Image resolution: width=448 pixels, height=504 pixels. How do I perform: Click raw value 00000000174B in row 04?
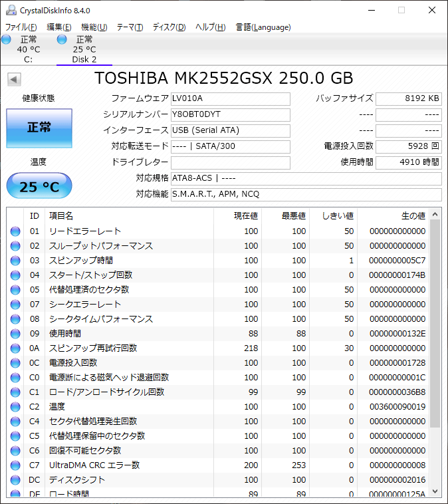point(397,275)
